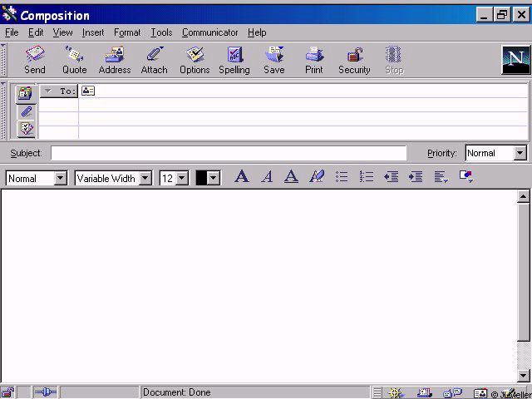Increase paragraph indent

416,177
